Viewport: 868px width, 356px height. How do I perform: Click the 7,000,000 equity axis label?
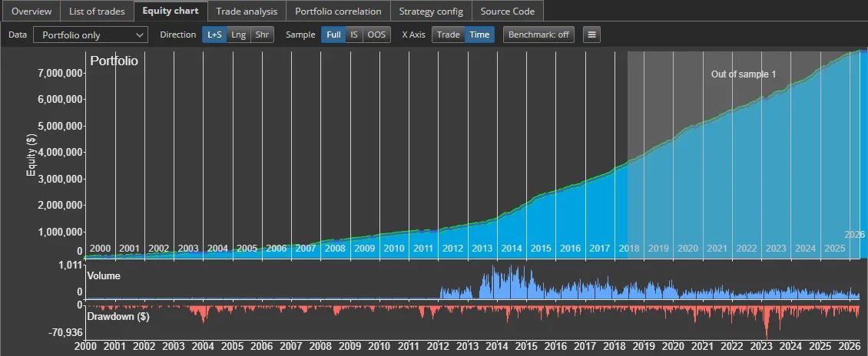tap(61, 74)
